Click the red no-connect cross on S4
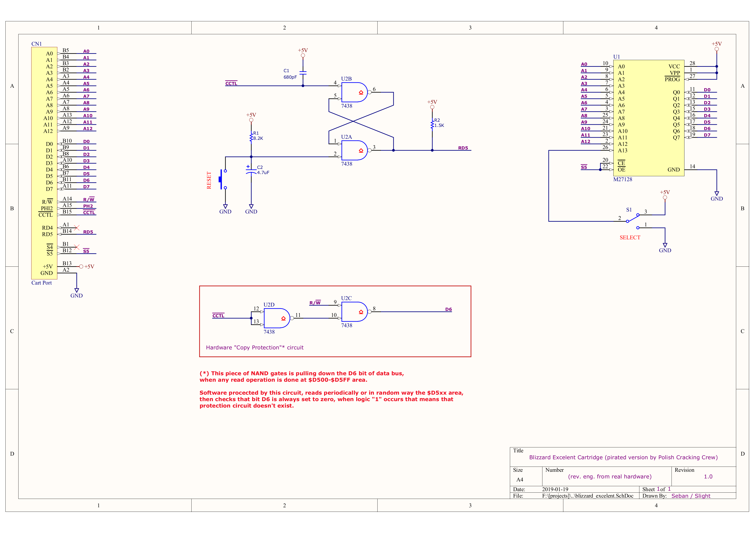This screenshot has width=756, height=534. 77,247
